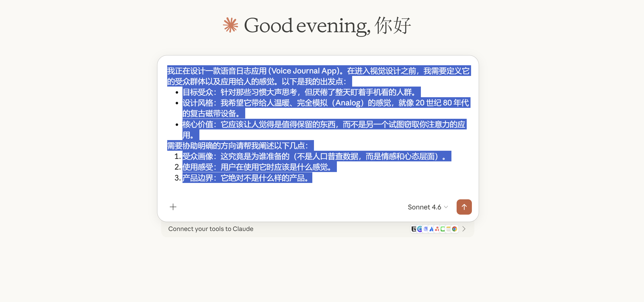The width and height of the screenshot is (644, 302).
Task: Click the Claude starburst logo
Action: [230, 25]
